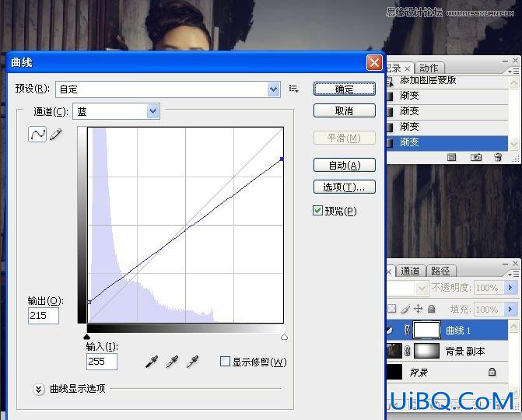
Task: Open the layer blend mode dropdown
Action: coord(422,288)
